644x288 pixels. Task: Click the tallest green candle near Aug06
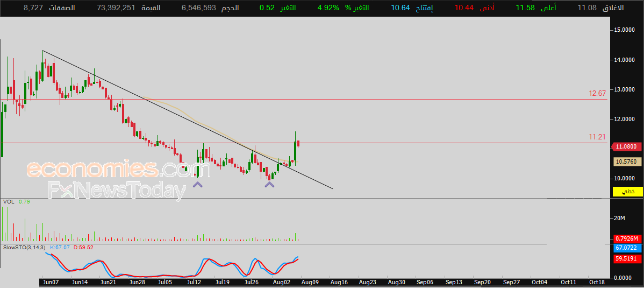pos(295,149)
